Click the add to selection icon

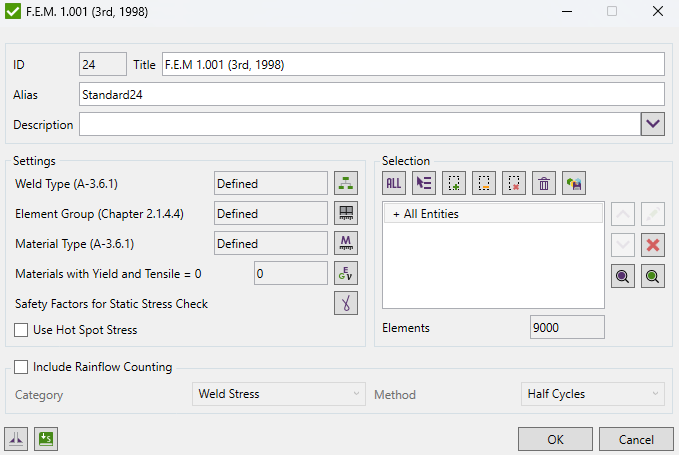coord(454,183)
